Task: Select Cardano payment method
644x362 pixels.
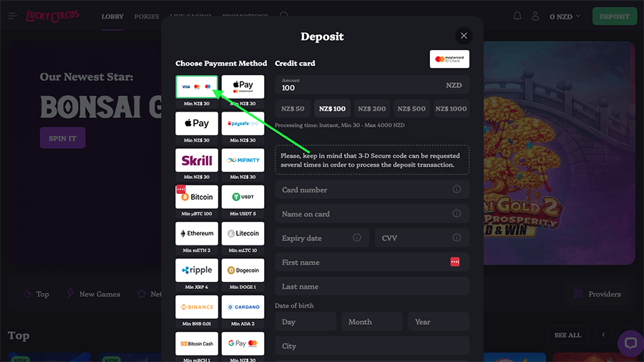Action: point(243,307)
